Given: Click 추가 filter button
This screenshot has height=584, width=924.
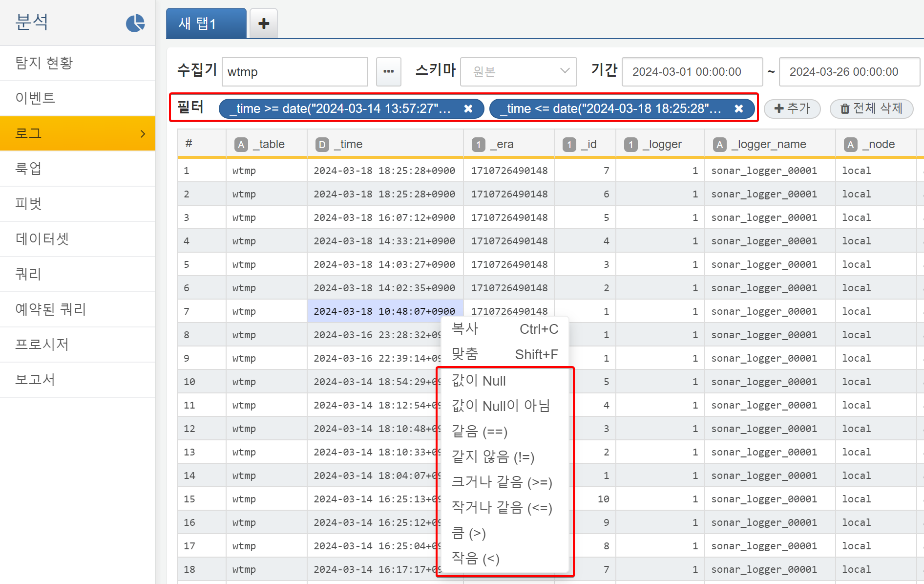Looking at the screenshot, I should [792, 108].
